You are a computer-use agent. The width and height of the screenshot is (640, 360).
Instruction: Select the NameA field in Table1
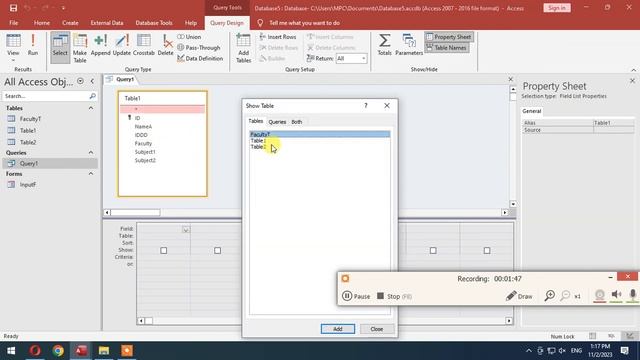[143, 127]
